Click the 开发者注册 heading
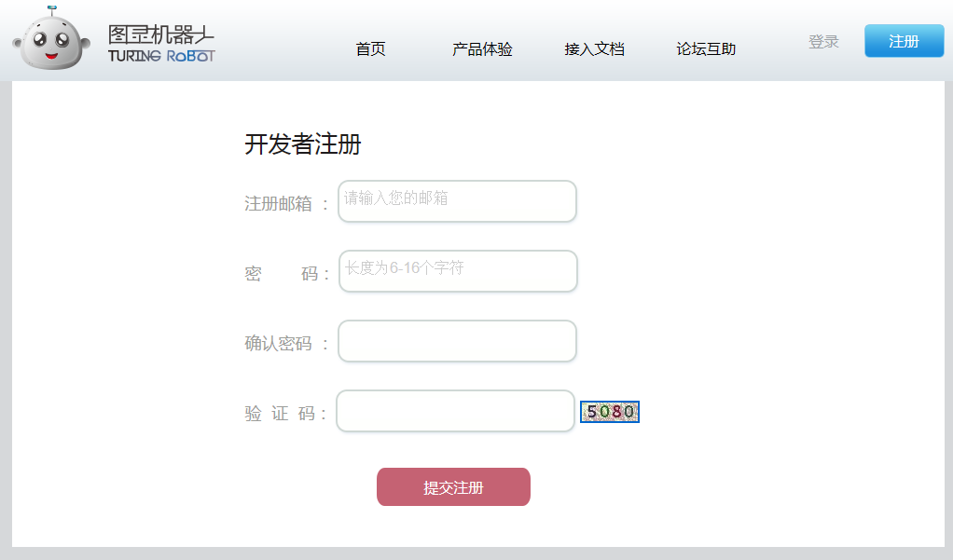The width and height of the screenshot is (953, 560). [303, 144]
